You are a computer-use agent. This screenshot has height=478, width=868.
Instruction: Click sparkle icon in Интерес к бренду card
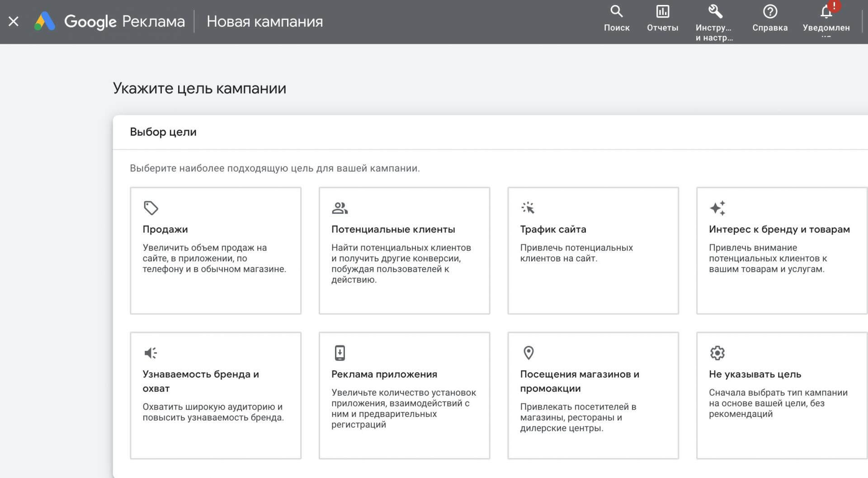[717, 208]
